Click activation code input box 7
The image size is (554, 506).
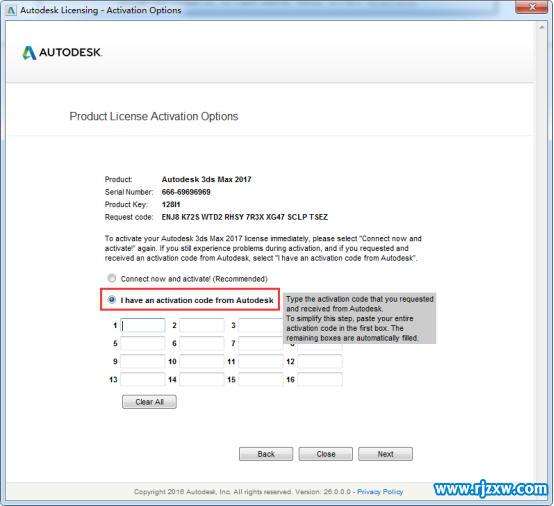[261, 343]
